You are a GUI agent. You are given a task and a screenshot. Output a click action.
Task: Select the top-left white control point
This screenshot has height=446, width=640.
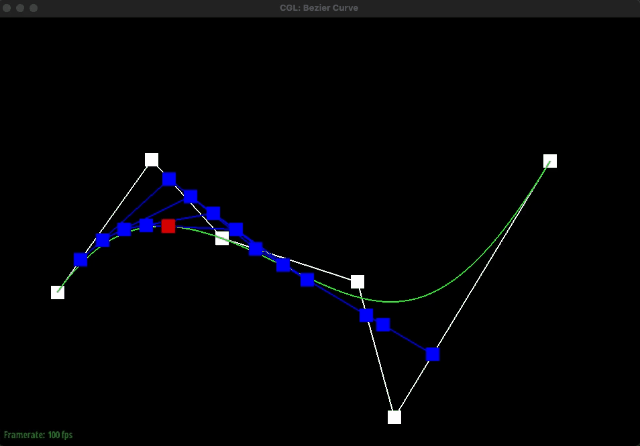point(152,160)
